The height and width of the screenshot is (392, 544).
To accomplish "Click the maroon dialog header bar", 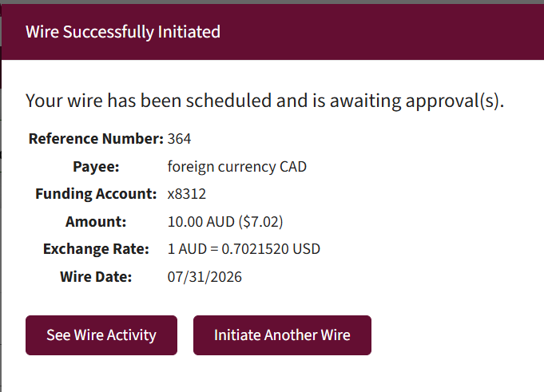I will click(272, 32).
